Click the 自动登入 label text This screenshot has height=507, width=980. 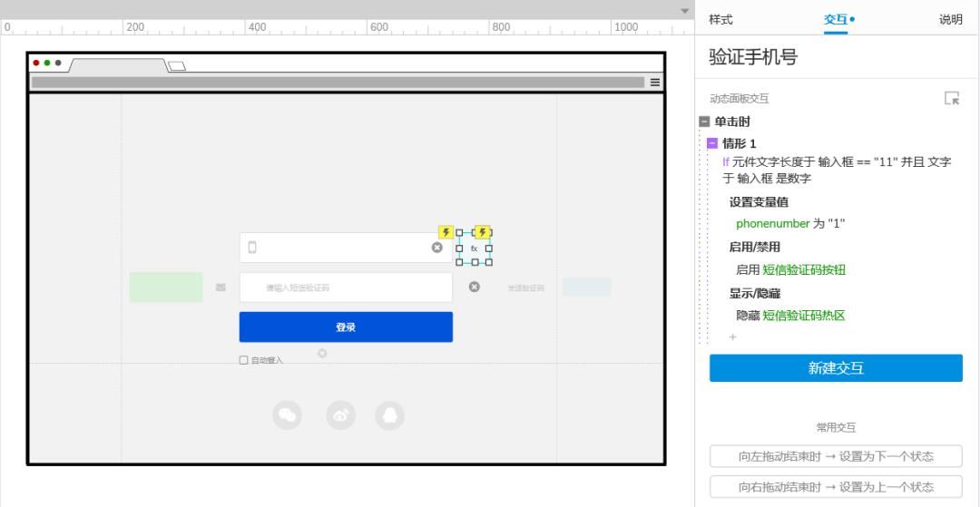coord(267,360)
